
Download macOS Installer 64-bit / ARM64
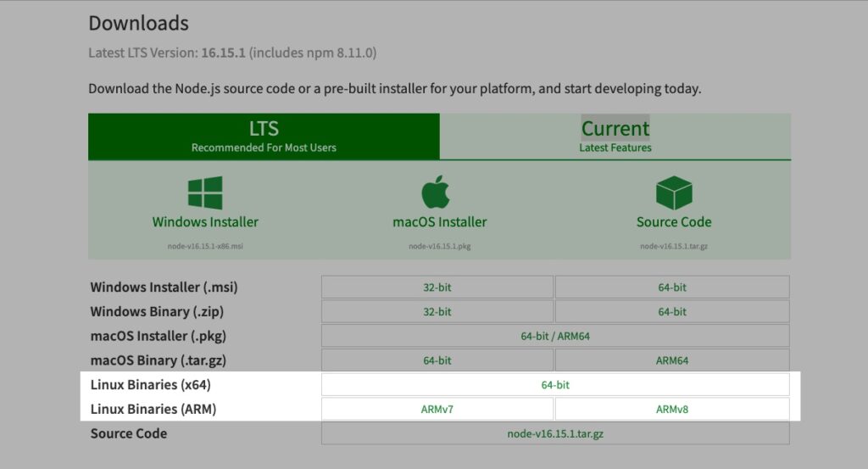[555, 336]
